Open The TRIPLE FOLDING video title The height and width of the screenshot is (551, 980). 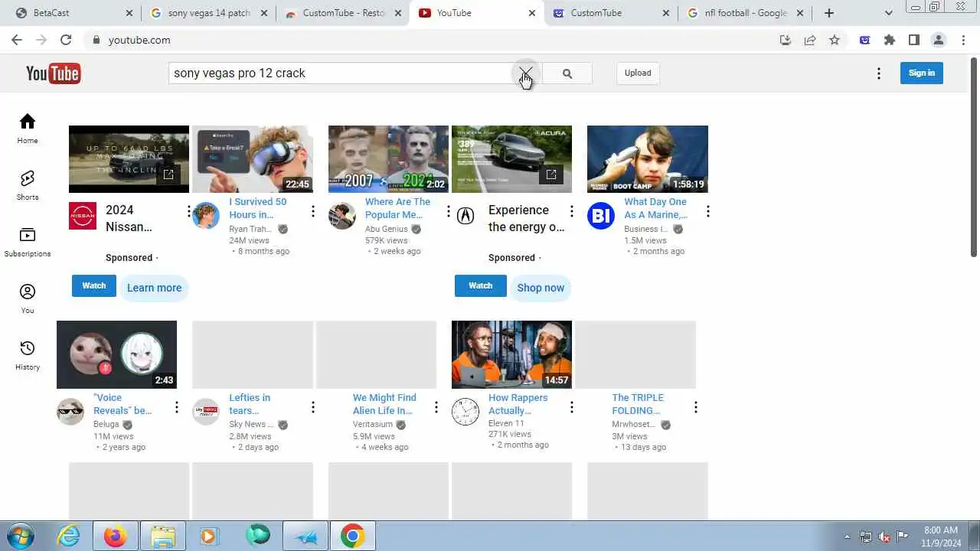(x=638, y=404)
